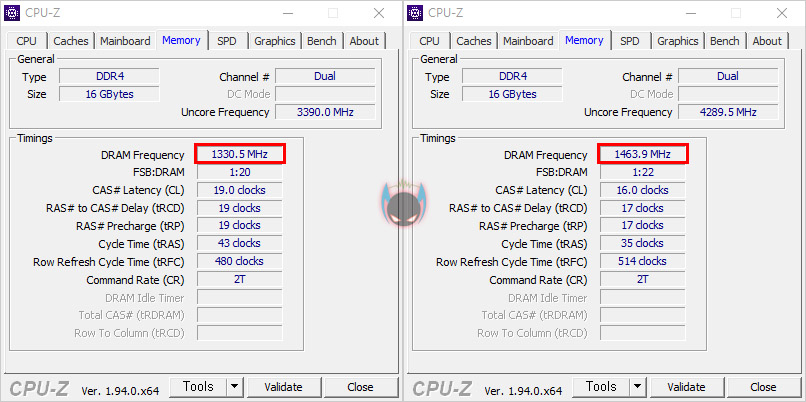Click the tRP 17 clocks value in right window
The image size is (806, 402).
point(643,225)
